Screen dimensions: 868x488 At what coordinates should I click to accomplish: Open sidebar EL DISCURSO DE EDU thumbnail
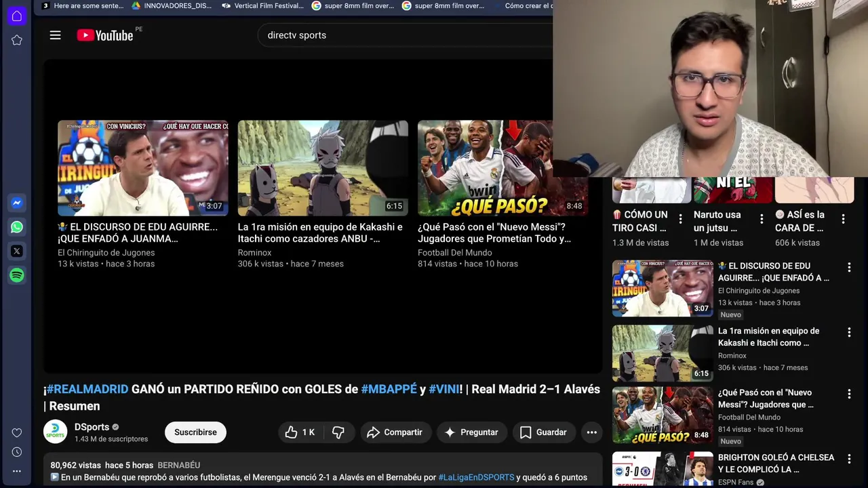click(x=663, y=289)
